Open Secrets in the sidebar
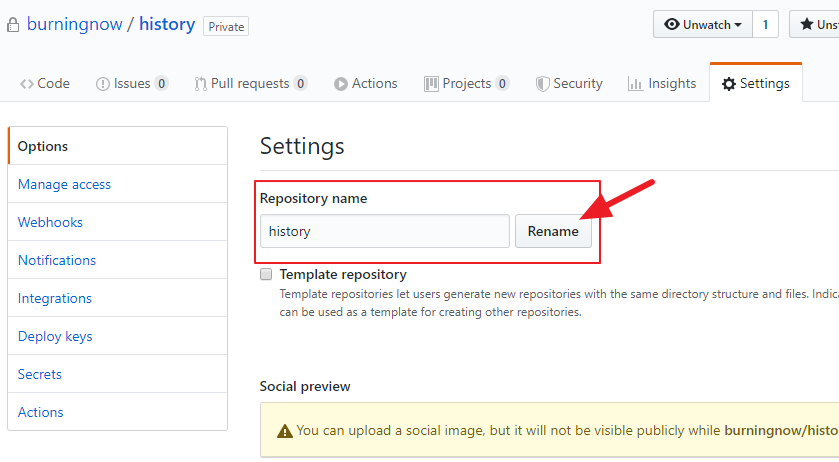 (x=118, y=374)
